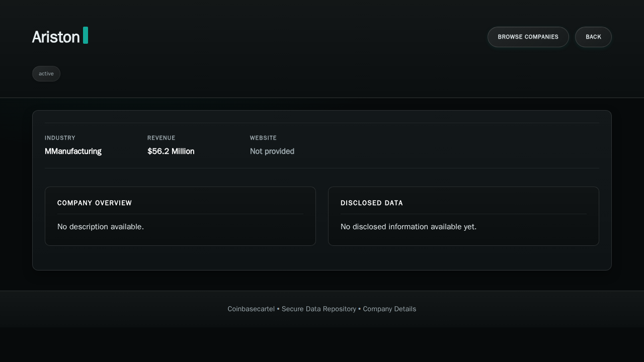644x362 pixels.
Task: Click the Browse Companies button
Action: (x=528, y=37)
